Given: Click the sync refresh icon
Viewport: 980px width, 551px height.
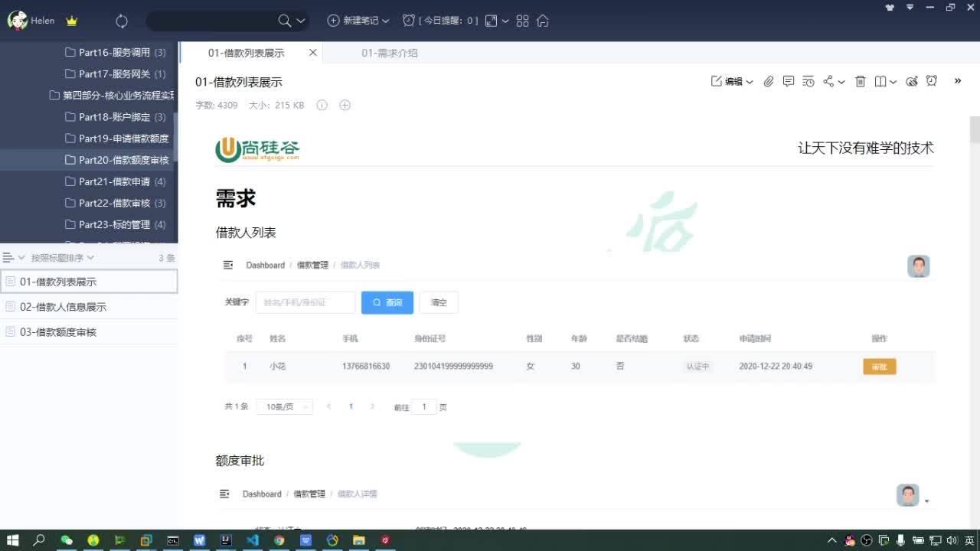Looking at the screenshot, I should [122, 21].
